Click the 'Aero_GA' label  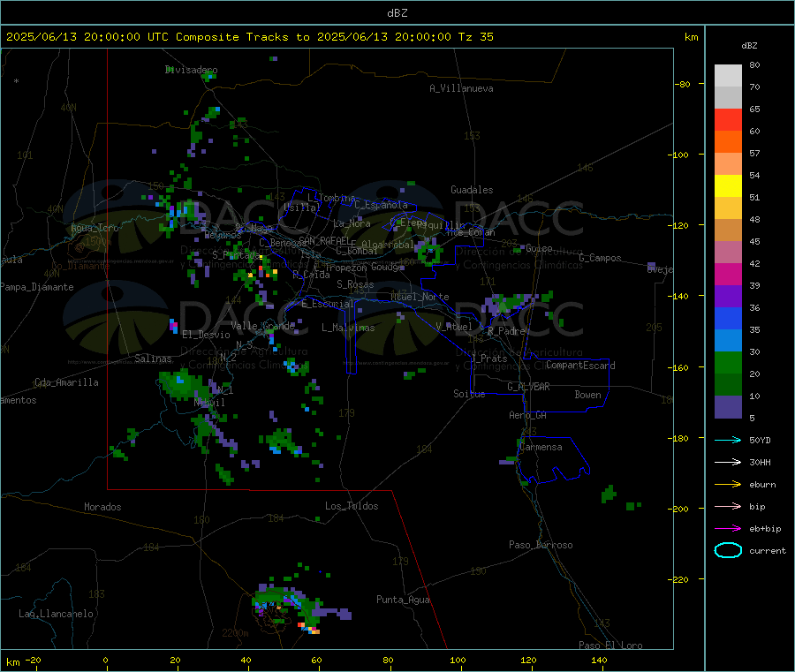(x=528, y=415)
